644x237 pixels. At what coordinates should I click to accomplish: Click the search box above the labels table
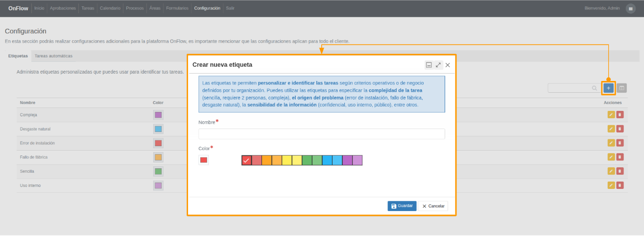[574, 88]
